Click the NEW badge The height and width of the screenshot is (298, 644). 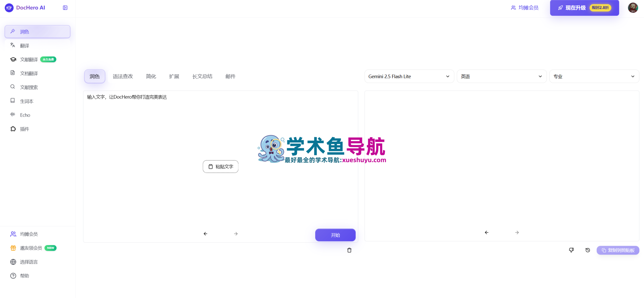51,248
